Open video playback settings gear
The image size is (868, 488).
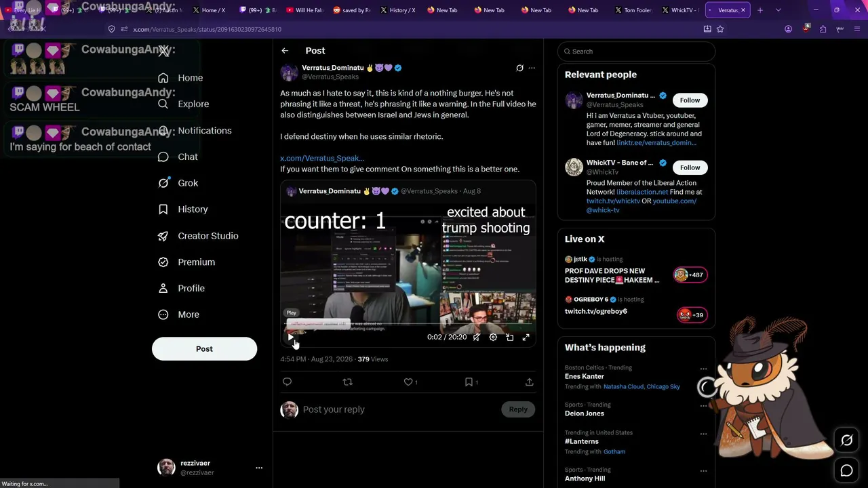tap(493, 337)
